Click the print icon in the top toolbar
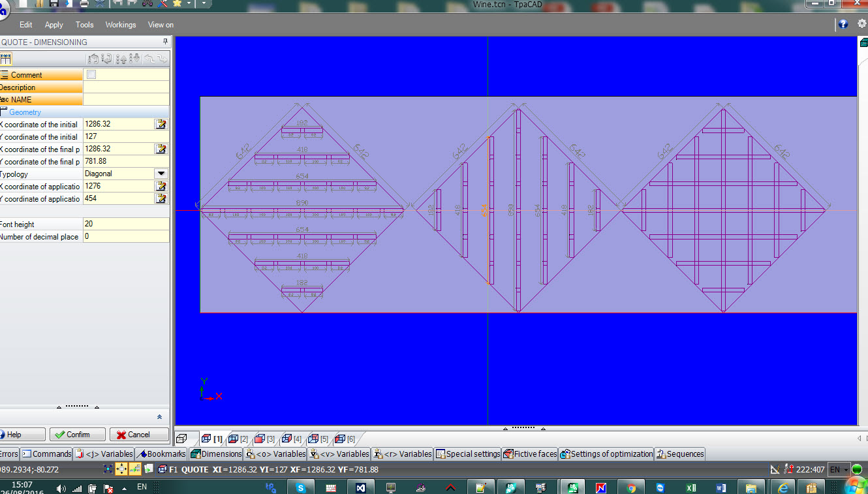 (x=84, y=3)
